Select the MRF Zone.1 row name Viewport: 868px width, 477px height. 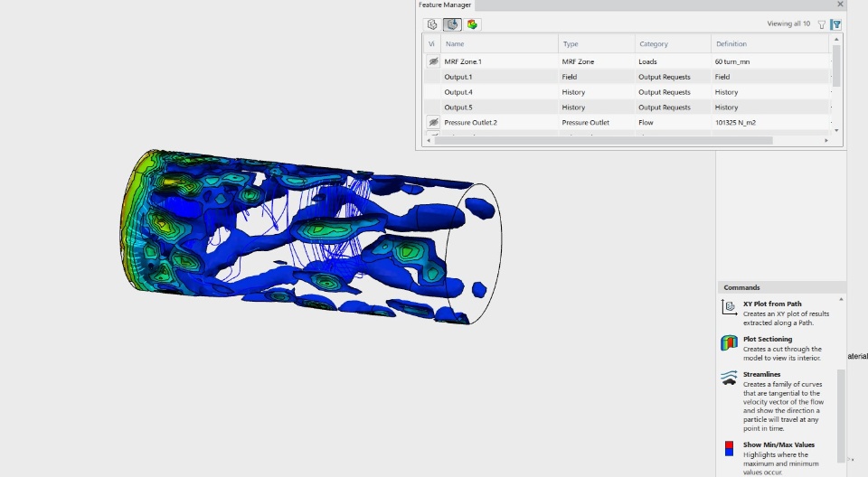(x=463, y=61)
